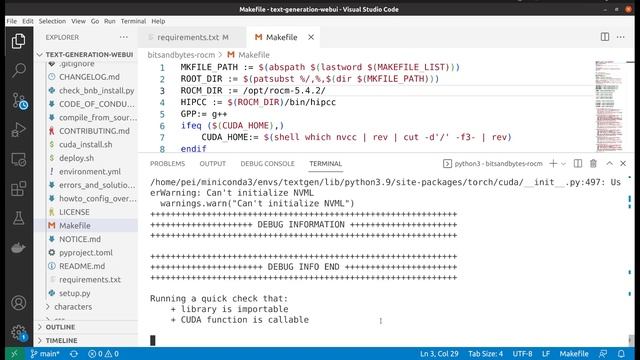Screen dimensions: 640x360
Task: Open the Docker view
Action: tap(18, 247)
